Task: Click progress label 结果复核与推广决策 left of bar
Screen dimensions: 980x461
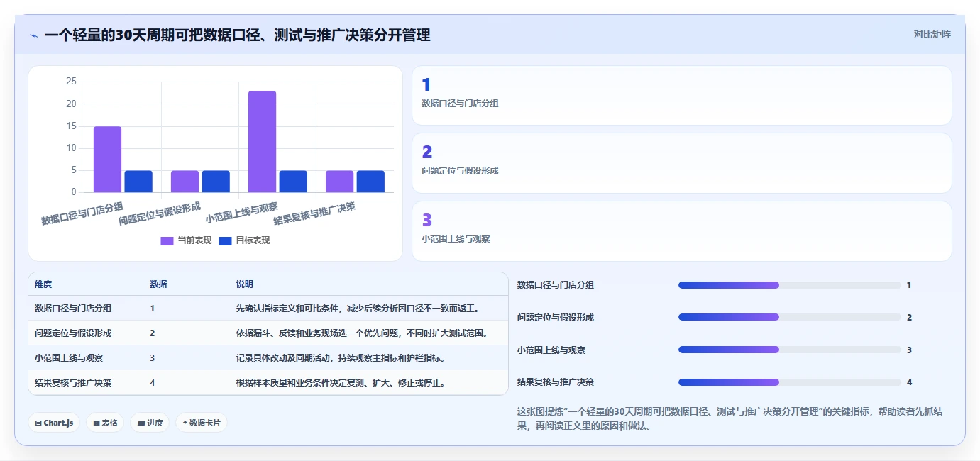Action: [x=556, y=382]
